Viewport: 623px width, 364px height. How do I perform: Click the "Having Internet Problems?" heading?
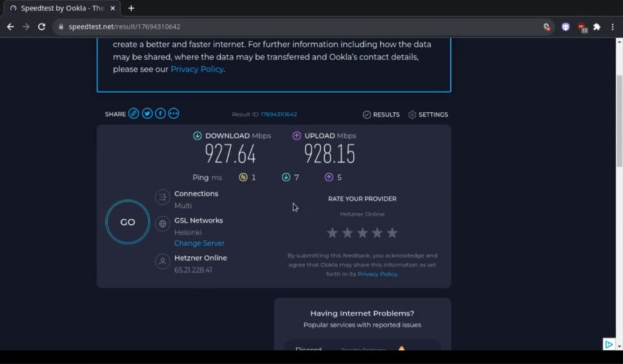click(x=363, y=313)
